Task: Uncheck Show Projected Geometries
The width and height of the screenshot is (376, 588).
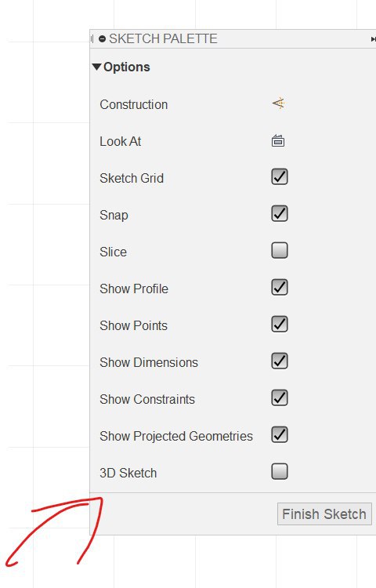Action: click(280, 434)
